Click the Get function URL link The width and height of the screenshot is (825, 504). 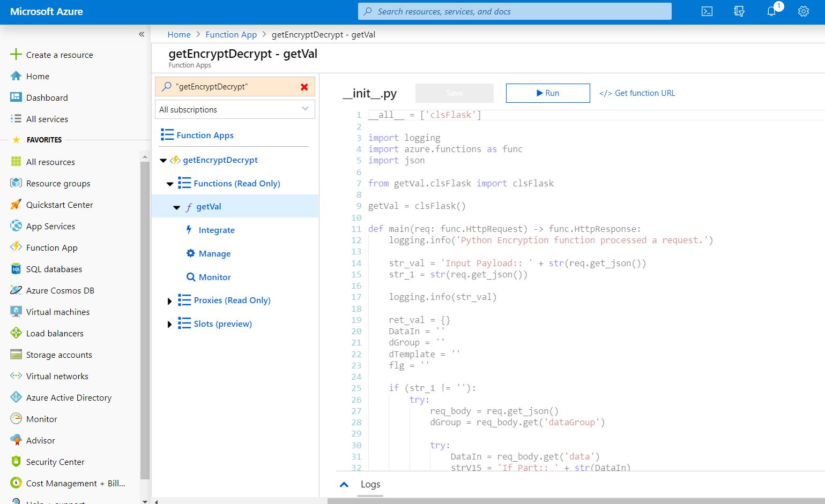coord(637,93)
